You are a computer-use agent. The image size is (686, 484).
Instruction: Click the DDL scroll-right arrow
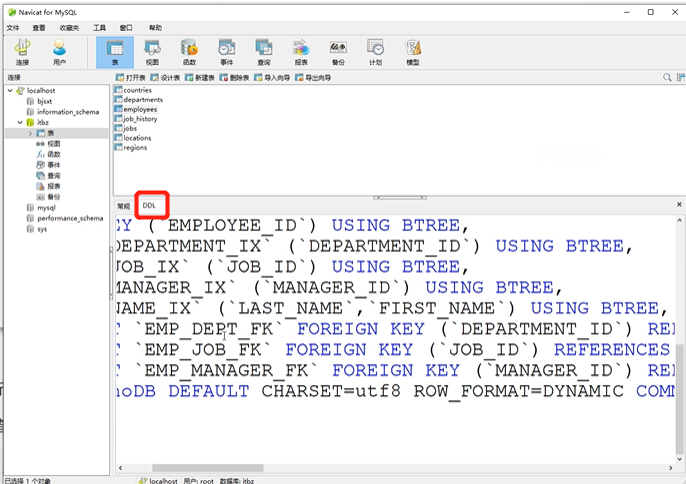point(670,468)
